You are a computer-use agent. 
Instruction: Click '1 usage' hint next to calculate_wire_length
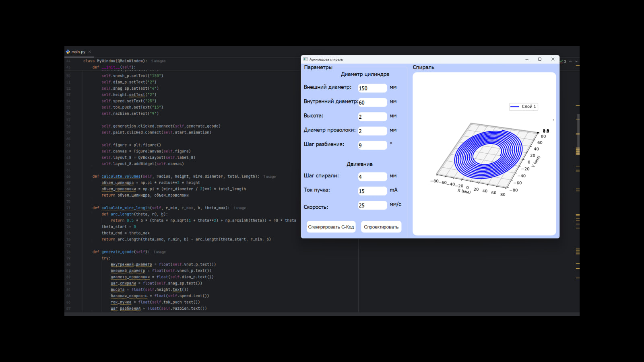coord(239,208)
